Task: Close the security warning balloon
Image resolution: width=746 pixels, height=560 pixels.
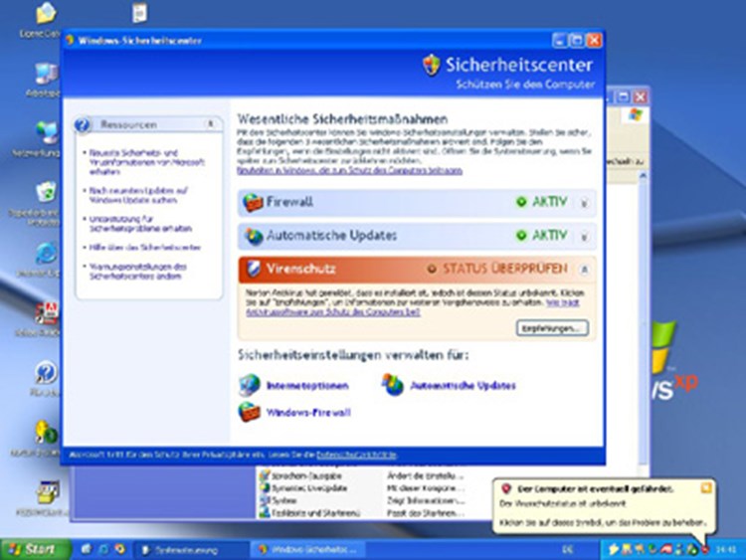Action: pyautogui.click(x=706, y=487)
